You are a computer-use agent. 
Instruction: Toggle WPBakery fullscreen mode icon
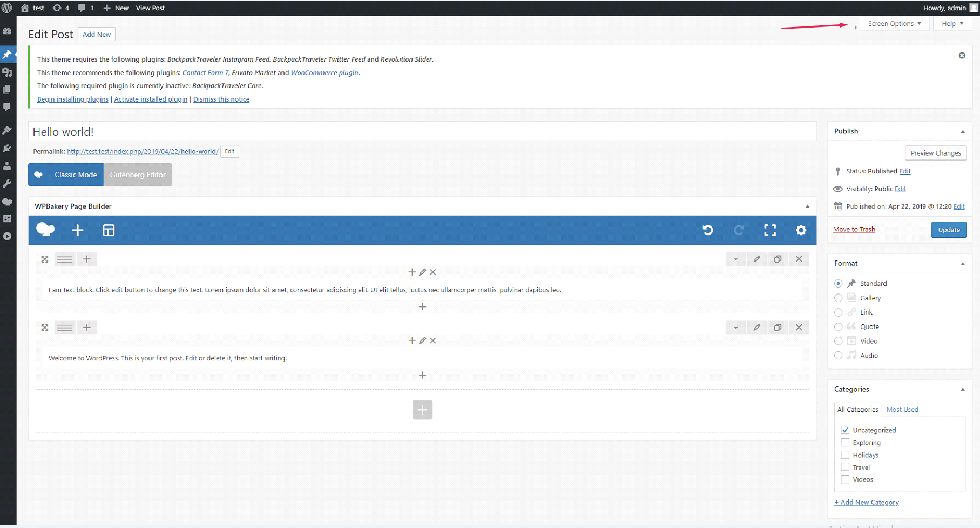770,230
